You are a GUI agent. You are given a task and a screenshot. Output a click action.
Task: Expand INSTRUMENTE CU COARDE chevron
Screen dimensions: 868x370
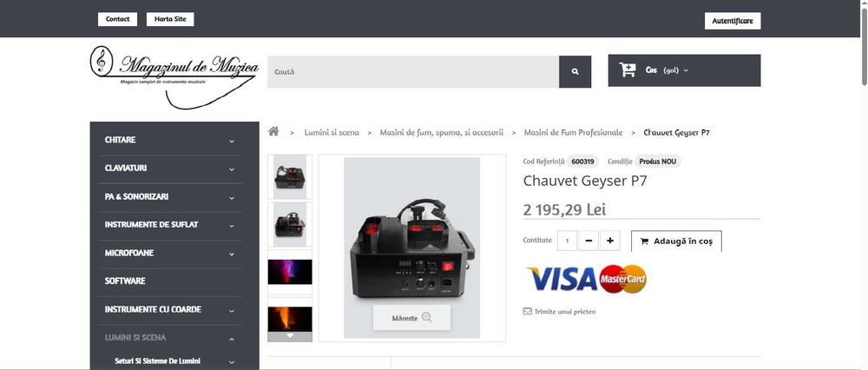[232, 311]
